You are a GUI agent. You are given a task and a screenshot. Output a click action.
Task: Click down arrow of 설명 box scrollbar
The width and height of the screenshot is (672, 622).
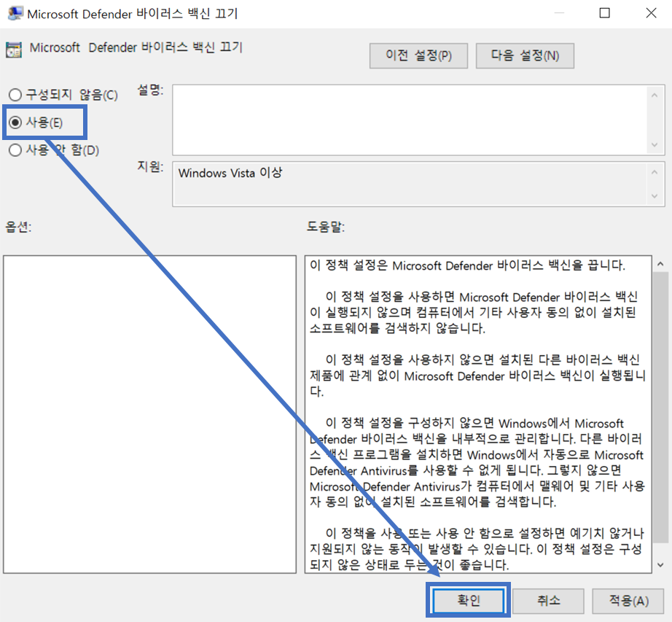click(655, 145)
